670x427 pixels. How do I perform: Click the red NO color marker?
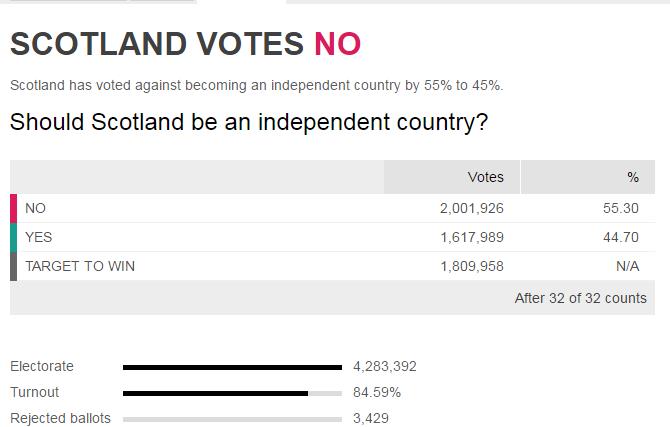(14, 208)
